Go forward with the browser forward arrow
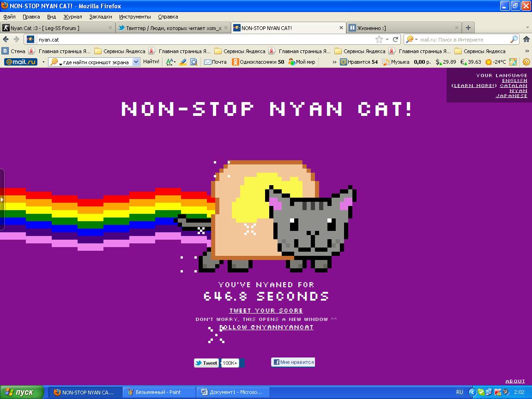The height and width of the screenshot is (399, 532). click(x=16, y=39)
